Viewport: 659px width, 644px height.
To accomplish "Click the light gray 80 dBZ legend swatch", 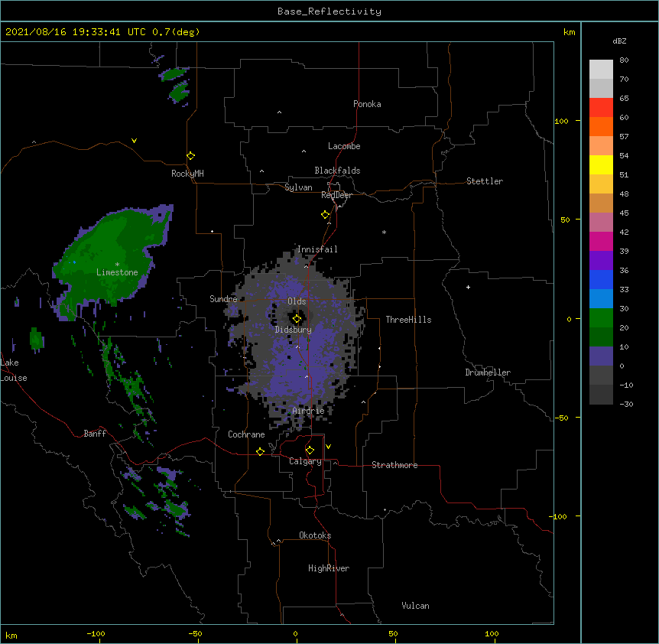I will point(601,69).
